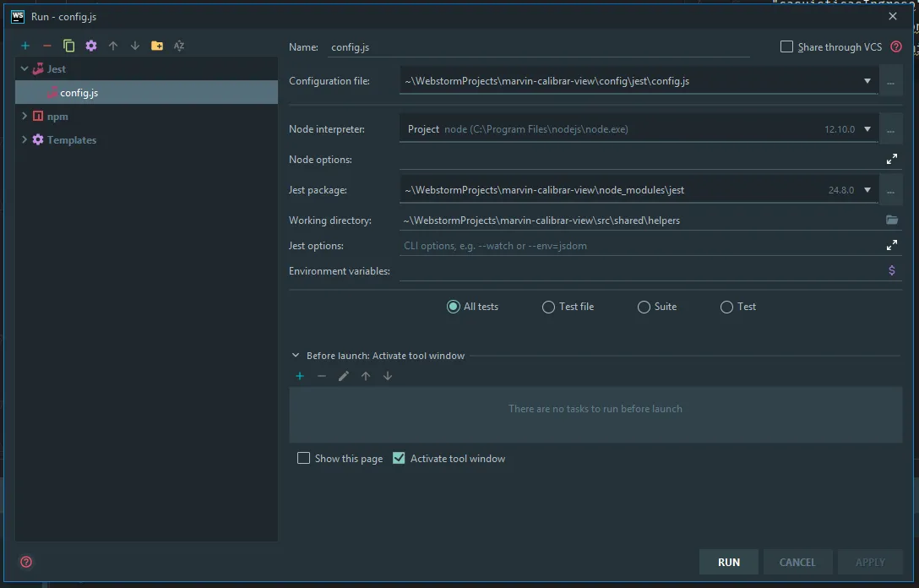
Task: Select the Suite radio option
Action: click(x=644, y=307)
